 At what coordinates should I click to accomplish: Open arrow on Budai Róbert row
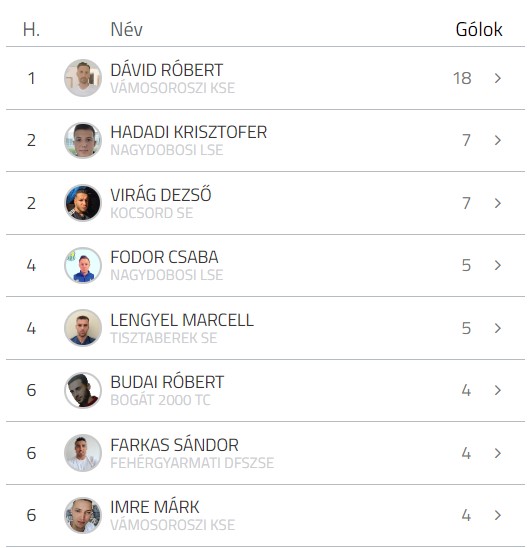[498, 390]
